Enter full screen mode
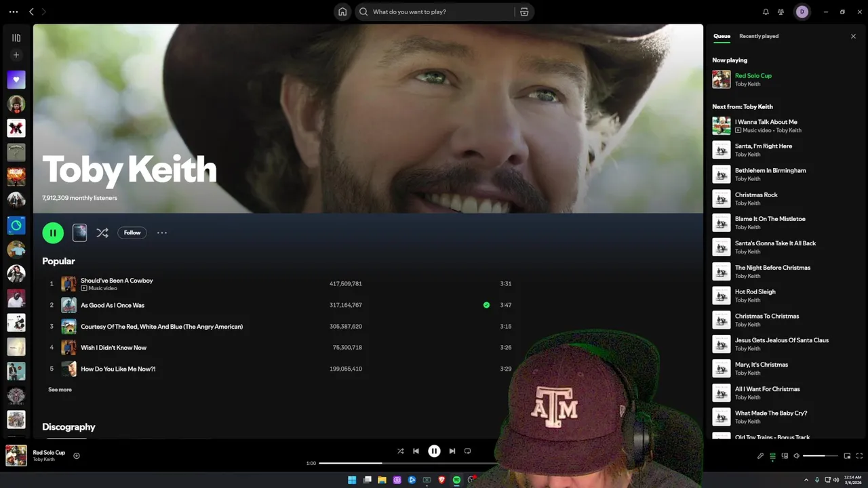This screenshot has height=488, width=868. (859, 456)
